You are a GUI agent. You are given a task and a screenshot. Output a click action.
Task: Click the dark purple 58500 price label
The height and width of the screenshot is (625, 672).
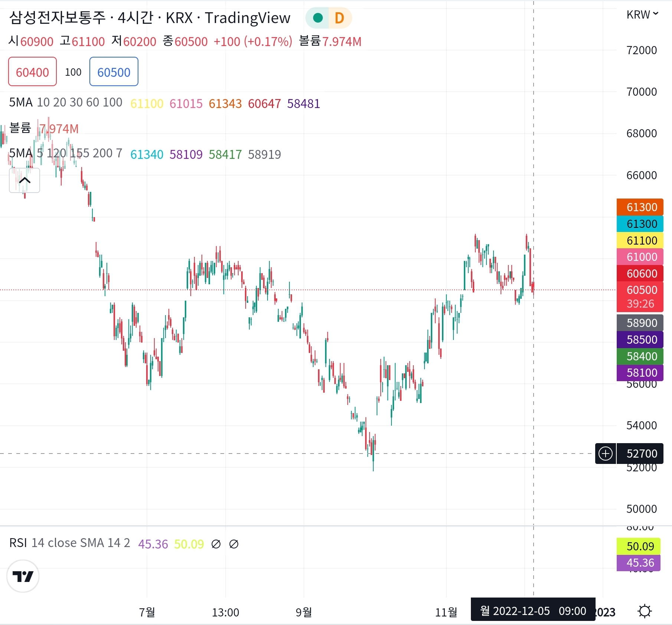[640, 340]
